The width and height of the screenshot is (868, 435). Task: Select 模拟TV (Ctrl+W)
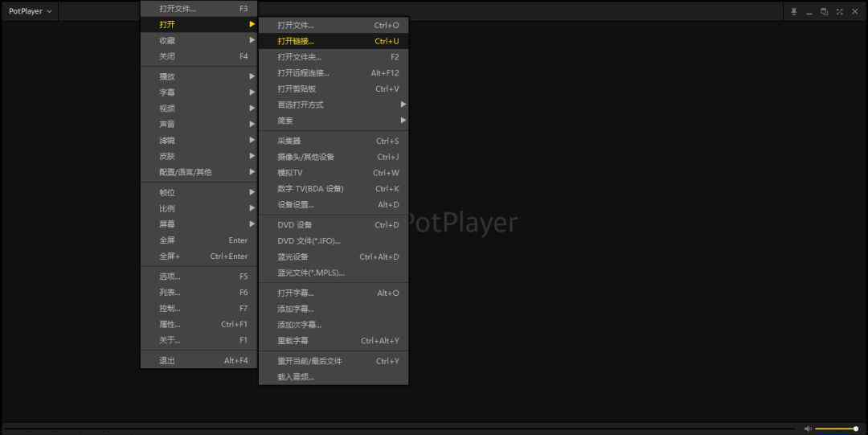[x=334, y=173]
